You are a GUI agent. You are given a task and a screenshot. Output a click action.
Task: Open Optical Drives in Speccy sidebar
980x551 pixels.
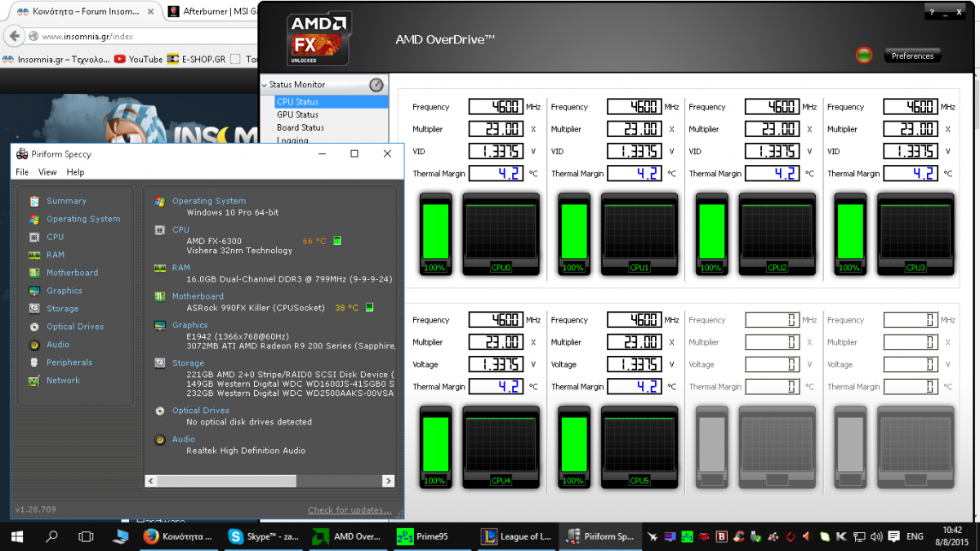(x=75, y=327)
